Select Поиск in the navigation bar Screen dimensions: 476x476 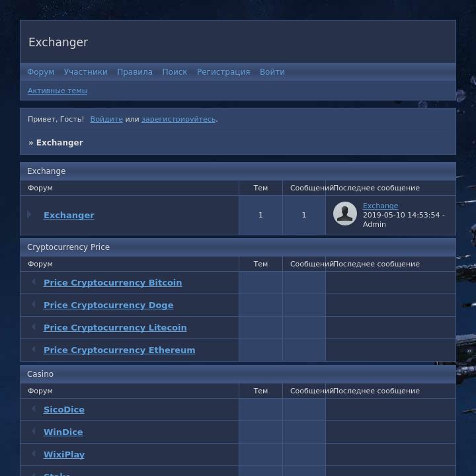pyautogui.click(x=175, y=72)
